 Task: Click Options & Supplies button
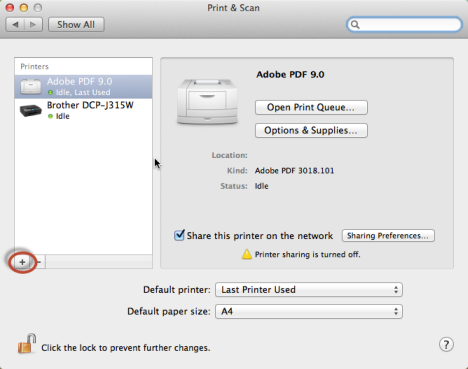pos(311,130)
